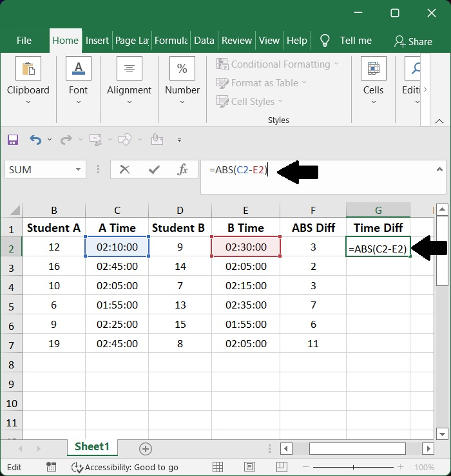Customize Quick Access Toolbar dropdown
451x476 pixels.
[179, 140]
